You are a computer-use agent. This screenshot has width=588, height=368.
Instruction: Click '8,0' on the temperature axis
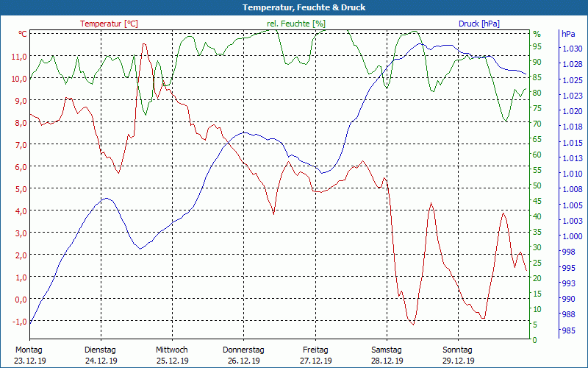[x=21, y=123]
